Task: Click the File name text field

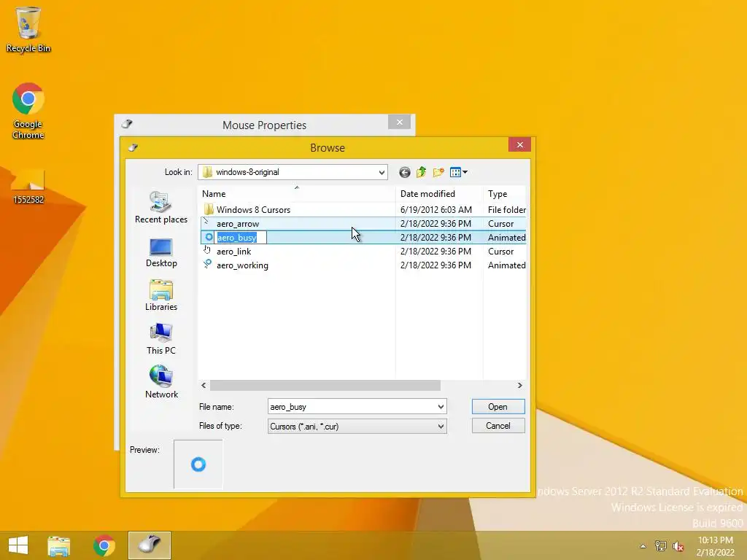Action: [x=352, y=407]
